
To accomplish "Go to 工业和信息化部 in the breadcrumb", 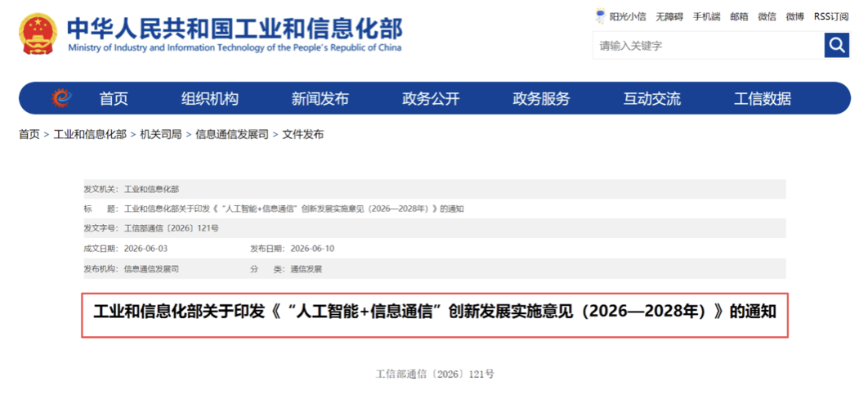I will point(90,135).
